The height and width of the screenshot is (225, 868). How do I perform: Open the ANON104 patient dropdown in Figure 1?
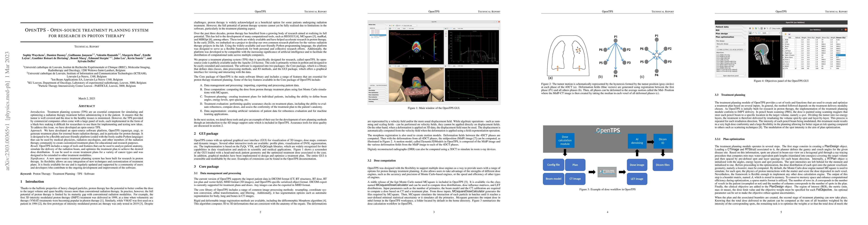point(378,28)
